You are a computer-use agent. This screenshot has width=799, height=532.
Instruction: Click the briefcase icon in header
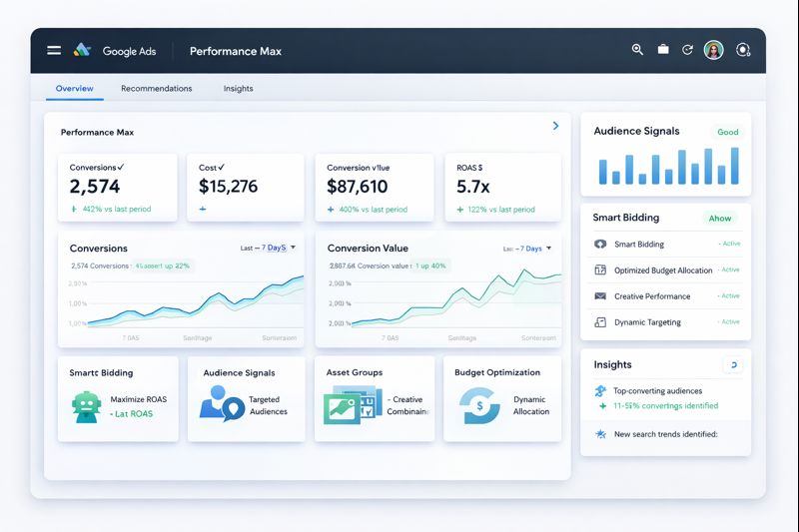(x=663, y=49)
